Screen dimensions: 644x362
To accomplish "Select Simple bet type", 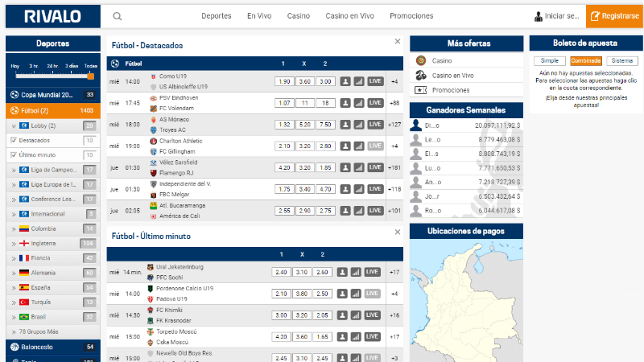I will 550,61.
